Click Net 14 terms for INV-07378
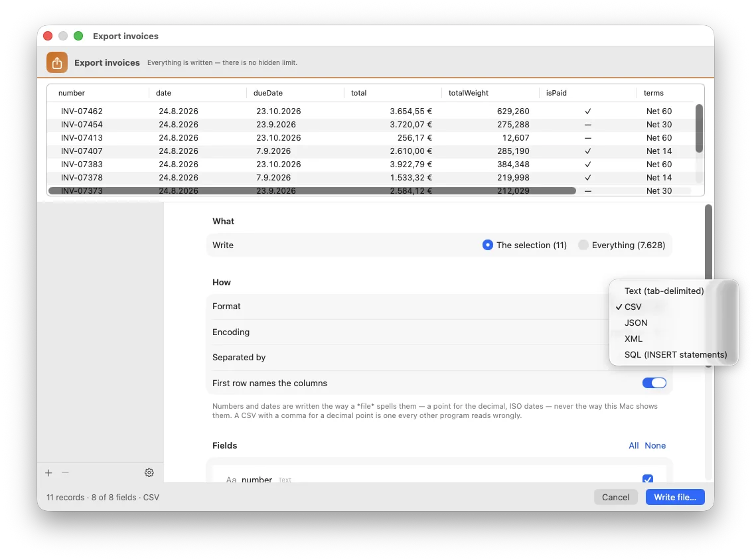The image size is (754, 560). (x=659, y=178)
